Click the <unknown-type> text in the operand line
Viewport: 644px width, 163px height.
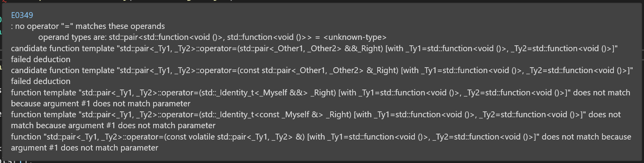(355, 37)
